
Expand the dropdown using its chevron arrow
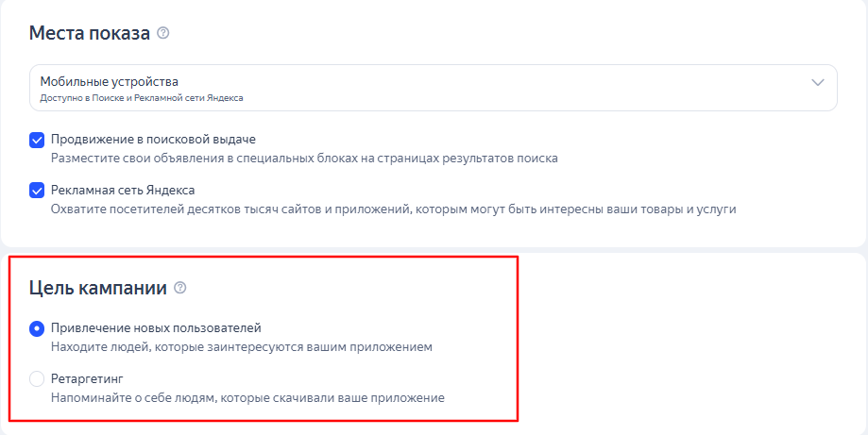818,82
